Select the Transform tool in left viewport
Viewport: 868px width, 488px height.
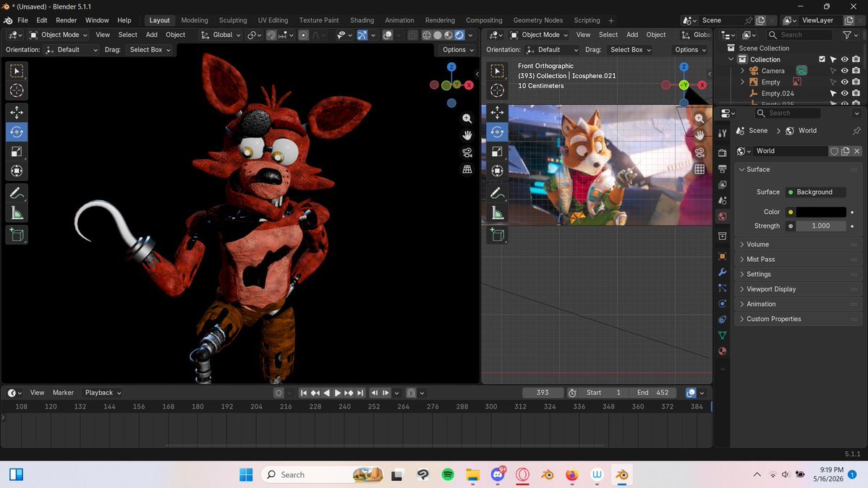point(17,171)
